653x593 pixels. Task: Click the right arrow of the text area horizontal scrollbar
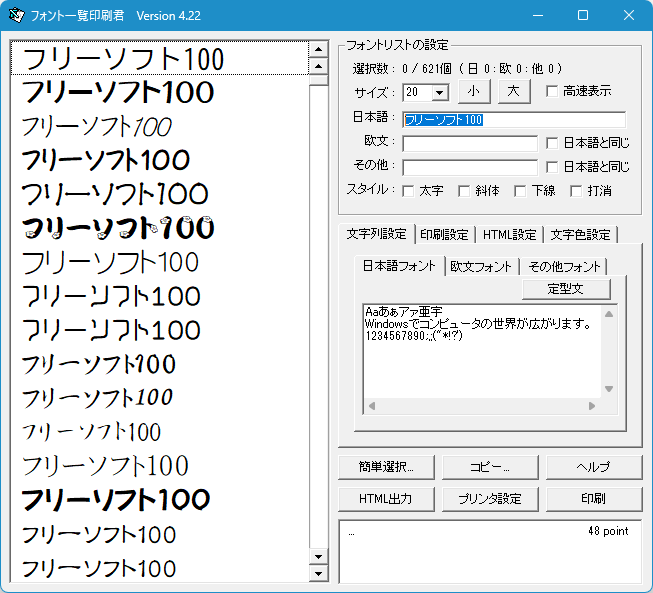click(592, 406)
